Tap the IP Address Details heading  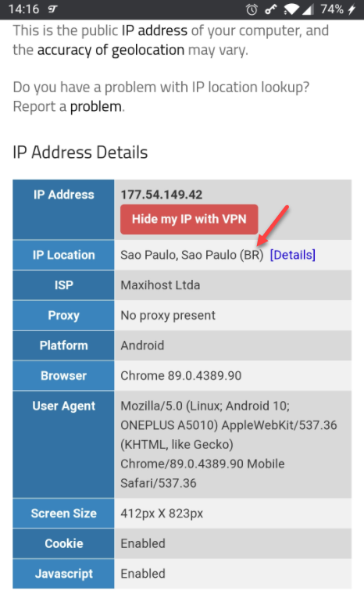80,152
